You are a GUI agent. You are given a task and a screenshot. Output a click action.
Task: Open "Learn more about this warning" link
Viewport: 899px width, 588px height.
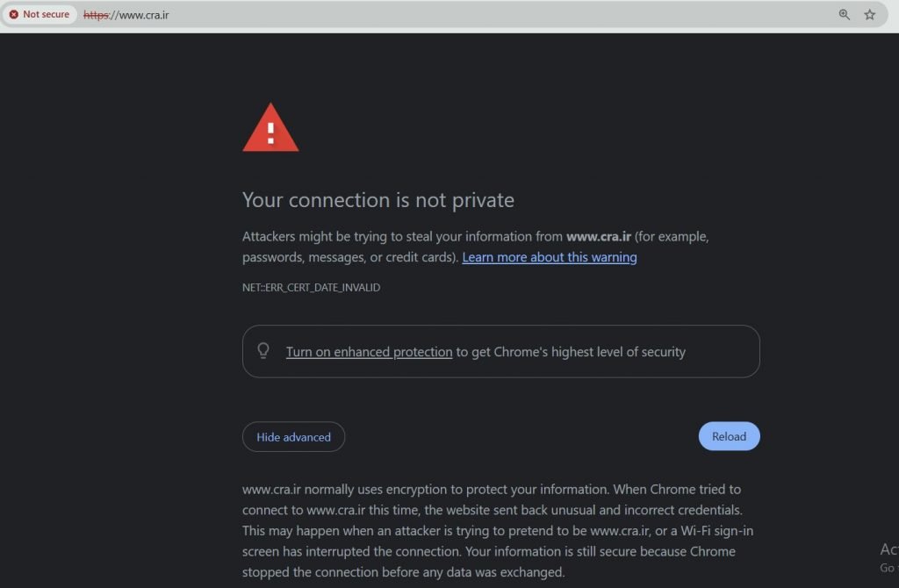point(550,257)
